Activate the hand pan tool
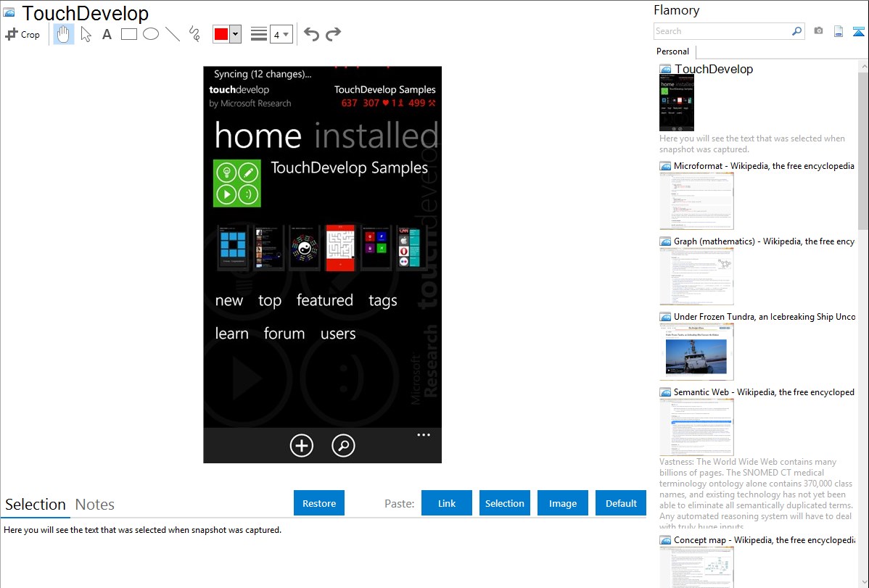 point(64,34)
